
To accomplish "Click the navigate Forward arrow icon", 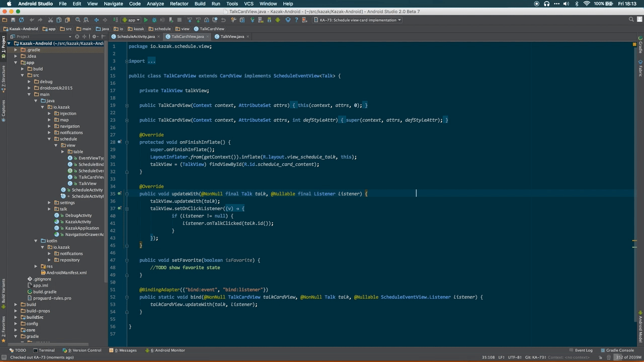I will pos(105,20).
